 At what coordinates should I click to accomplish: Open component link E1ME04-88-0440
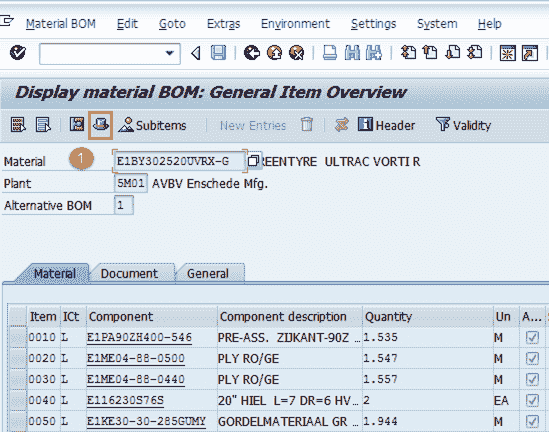click(x=136, y=379)
